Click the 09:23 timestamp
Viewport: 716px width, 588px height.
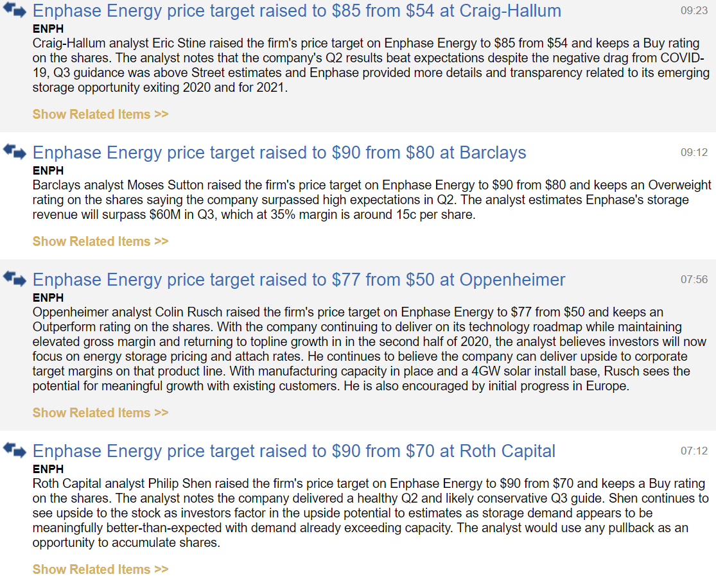tap(694, 11)
